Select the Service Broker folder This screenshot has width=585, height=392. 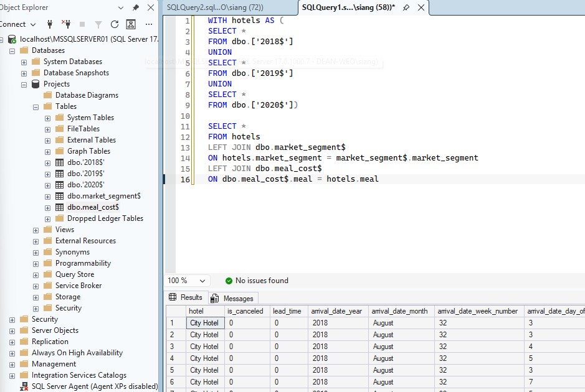78,286
